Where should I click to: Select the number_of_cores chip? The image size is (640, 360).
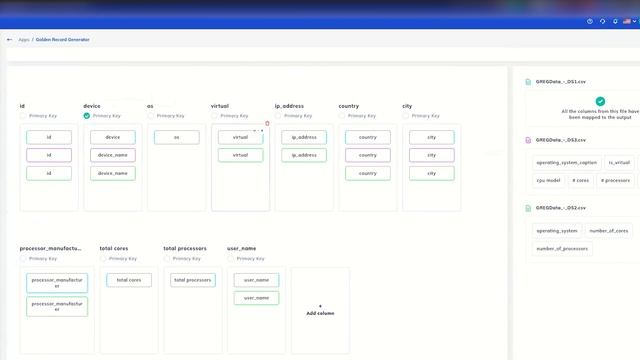[609, 231]
